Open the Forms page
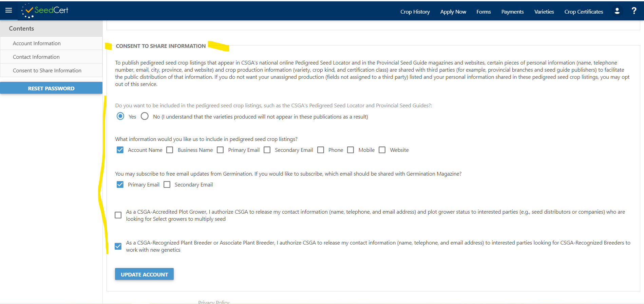The height and width of the screenshot is (304, 644). coord(484,12)
